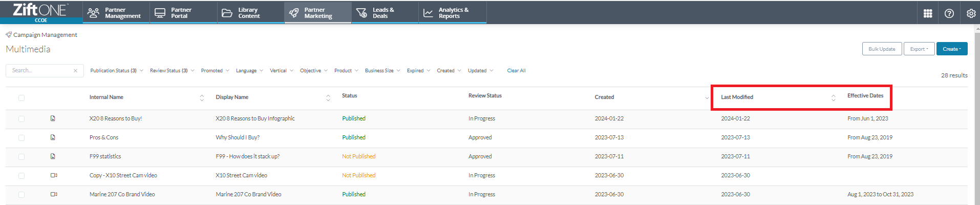Click the '28 results' count text
This screenshot has width=980, height=205.
coord(954,75)
